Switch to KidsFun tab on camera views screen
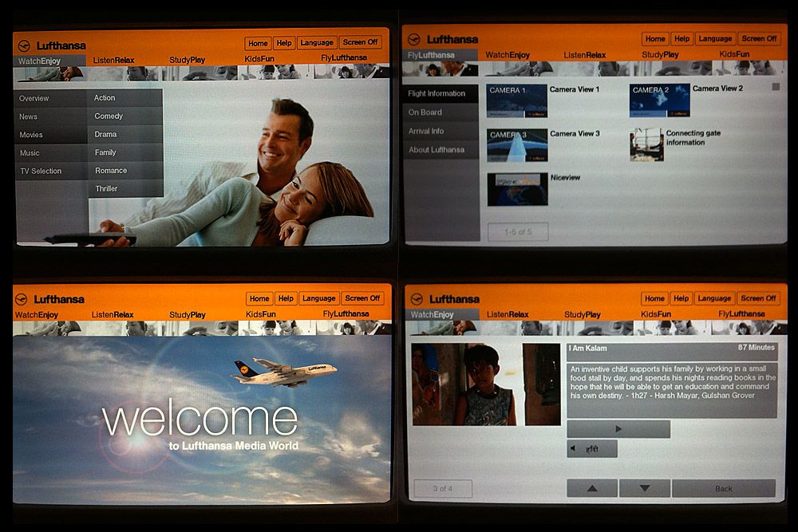798x532 pixels. tap(734, 54)
